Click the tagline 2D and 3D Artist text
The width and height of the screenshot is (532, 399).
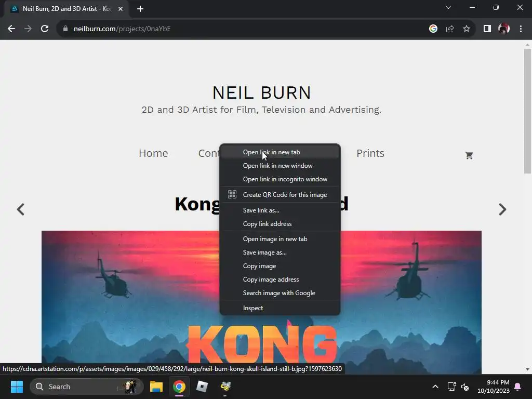pos(262,110)
